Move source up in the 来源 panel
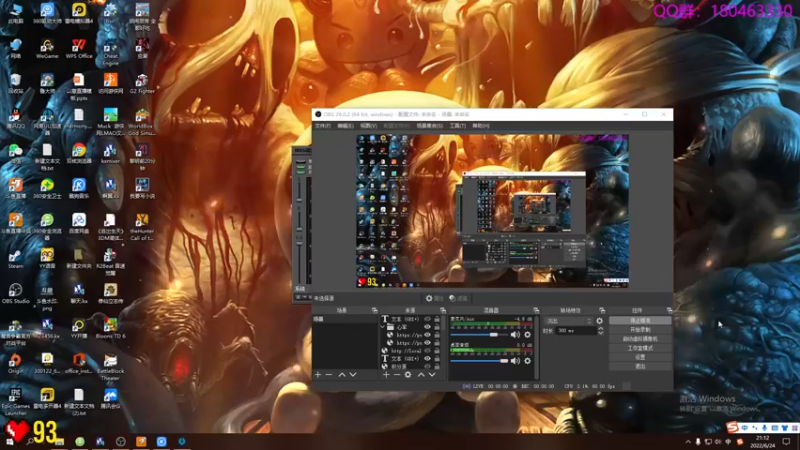The height and width of the screenshot is (450, 800). tap(421, 375)
